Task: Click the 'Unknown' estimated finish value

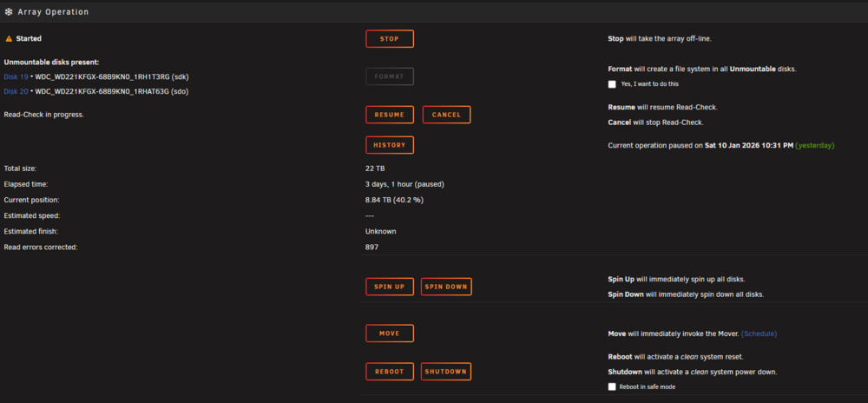Action: [381, 231]
